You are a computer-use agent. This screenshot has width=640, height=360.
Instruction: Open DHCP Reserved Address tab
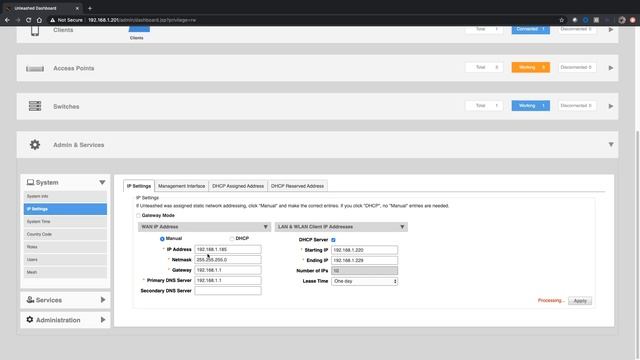point(298,186)
